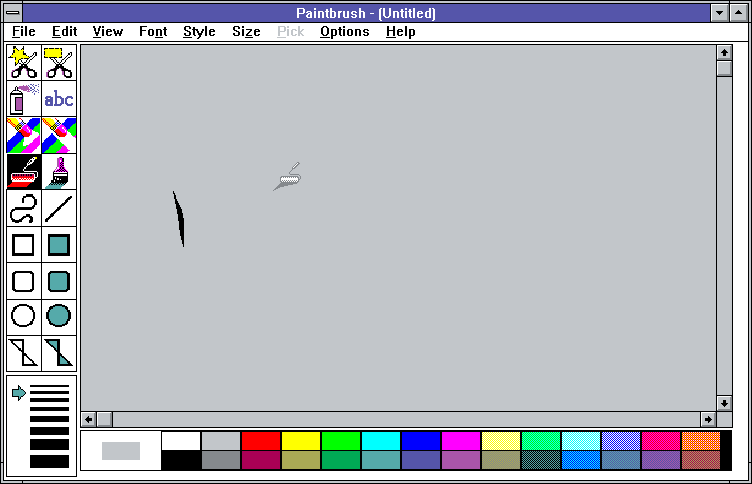Click the horizontal scrollbar thumb box
Screen dimensions: 752x484
point(105,420)
